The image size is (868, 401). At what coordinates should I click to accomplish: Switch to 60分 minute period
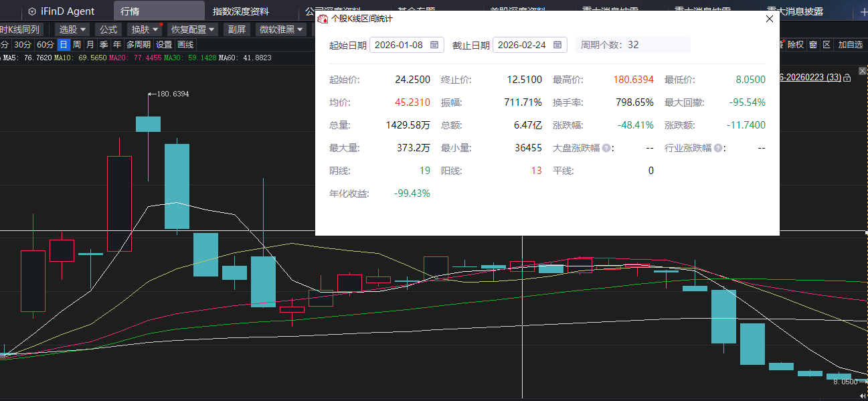[46, 45]
